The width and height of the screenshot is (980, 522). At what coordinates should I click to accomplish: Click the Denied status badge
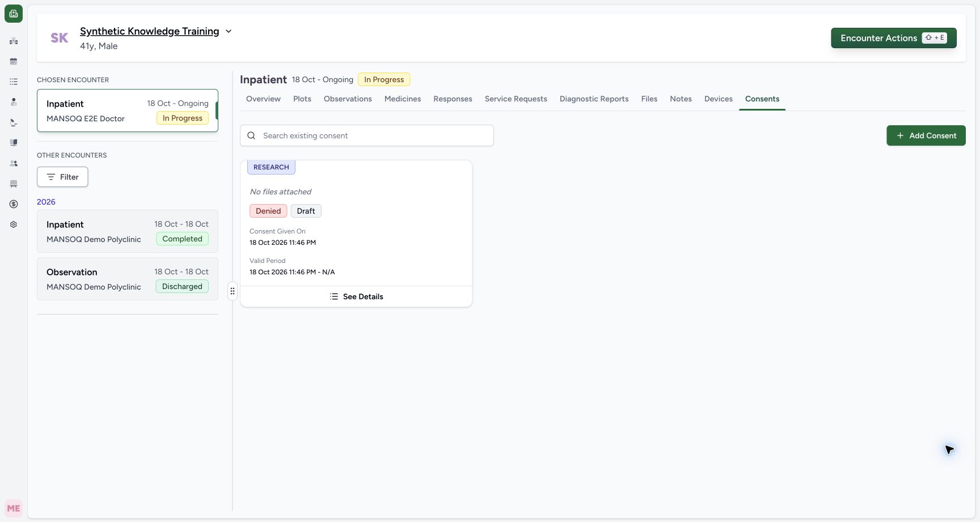pos(268,211)
